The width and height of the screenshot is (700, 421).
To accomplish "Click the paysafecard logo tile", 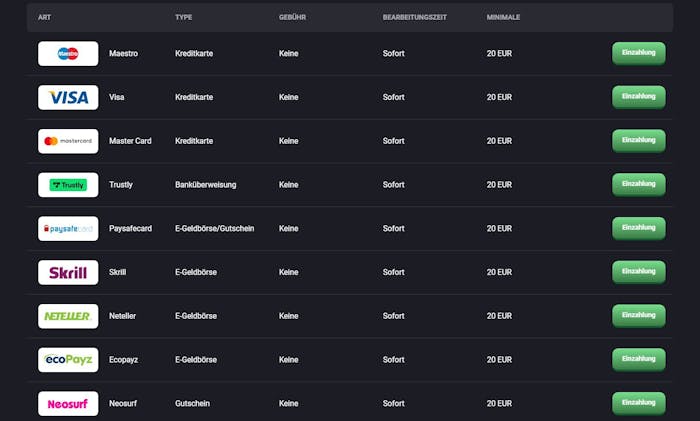I will (x=68, y=229).
